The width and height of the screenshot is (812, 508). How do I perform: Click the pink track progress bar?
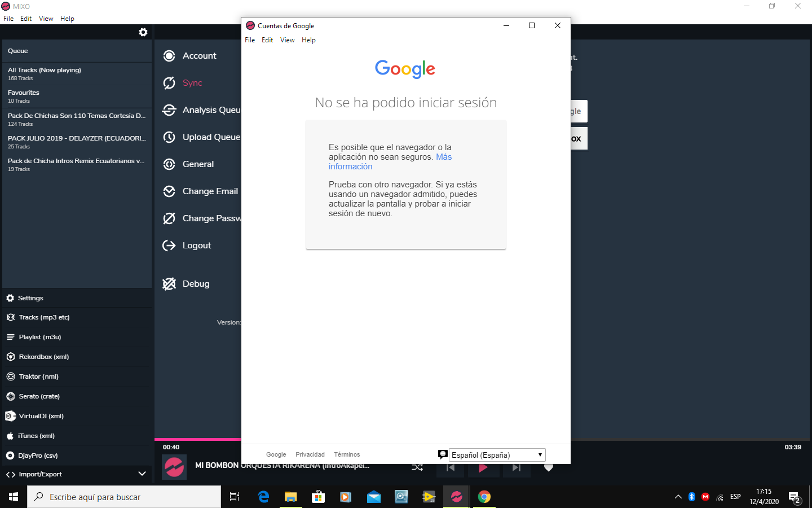coord(197,439)
